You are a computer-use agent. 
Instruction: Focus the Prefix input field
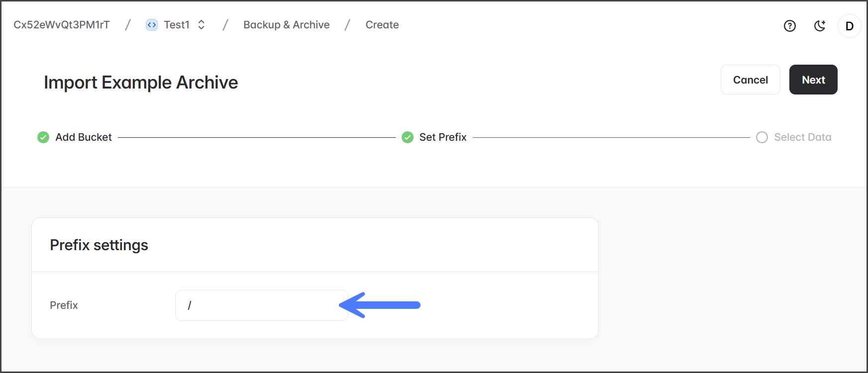pos(261,305)
